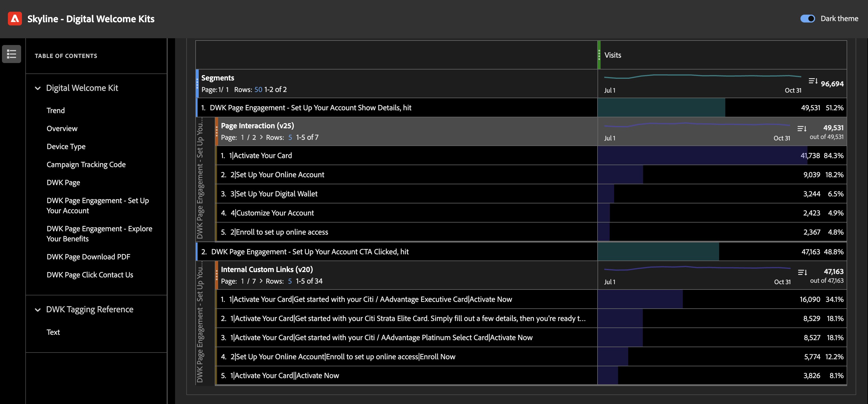Open Campaign Tracking Code section
This screenshot has height=404, width=868.
click(86, 164)
